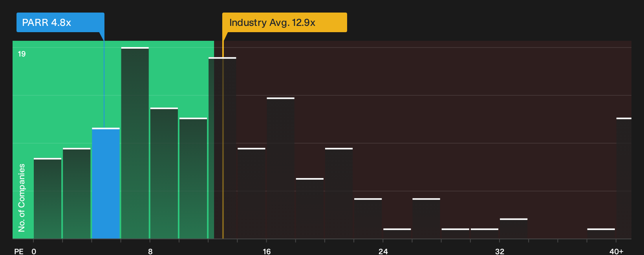Click the axis label 24

click(x=383, y=251)
